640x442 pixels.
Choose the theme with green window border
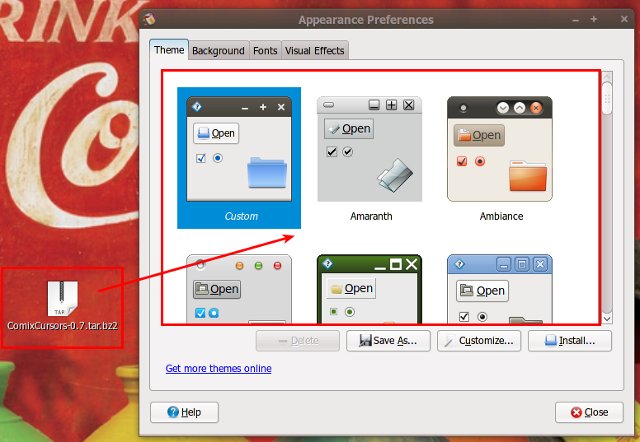[369, 289]
